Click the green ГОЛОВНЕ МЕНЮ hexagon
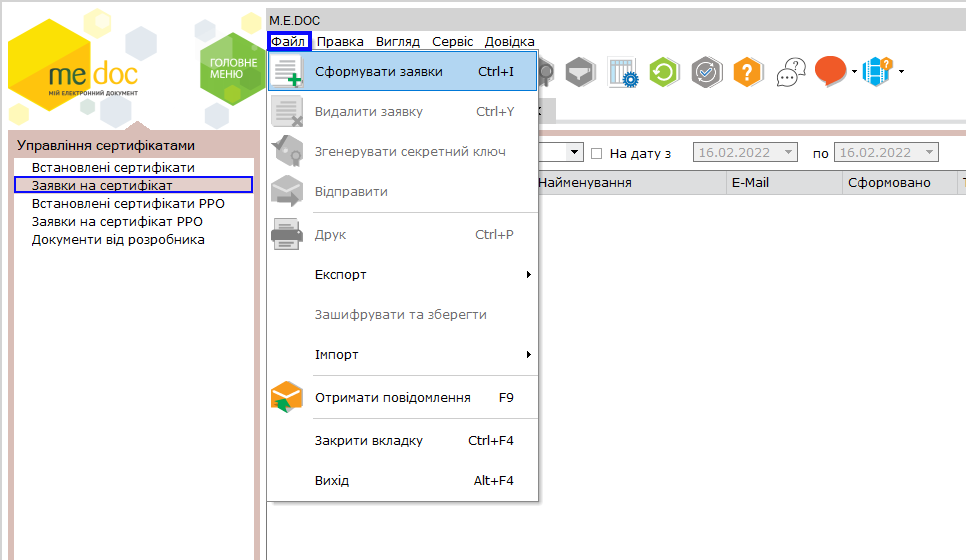The image size is (966, 560). coord(233,68)
